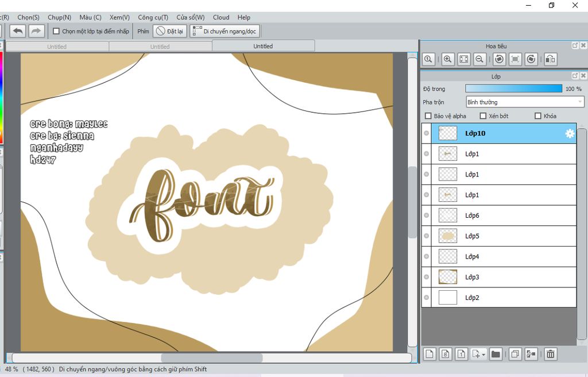The height and width of the screenshot is (377, 588).
Task: Duplicate the selected layer
Action: pyautogui.click(x=515, y=354)
